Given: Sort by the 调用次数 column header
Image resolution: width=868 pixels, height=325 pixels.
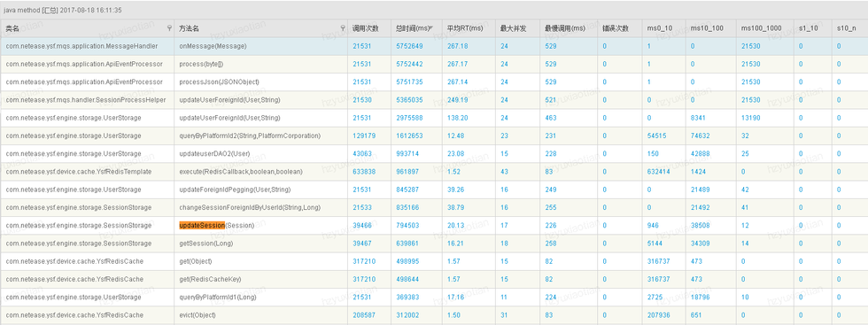Looking at the screenshot, I should pyautogui.click(x=366, y=28).
